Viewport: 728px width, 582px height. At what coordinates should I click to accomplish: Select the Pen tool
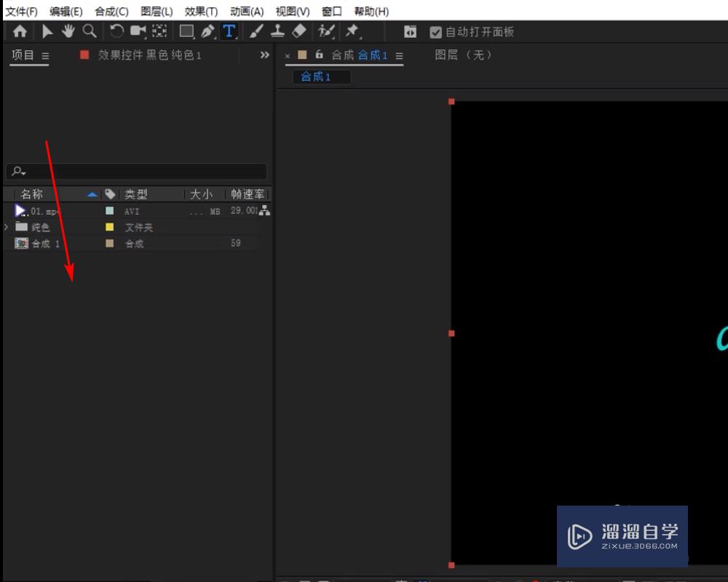207,31
